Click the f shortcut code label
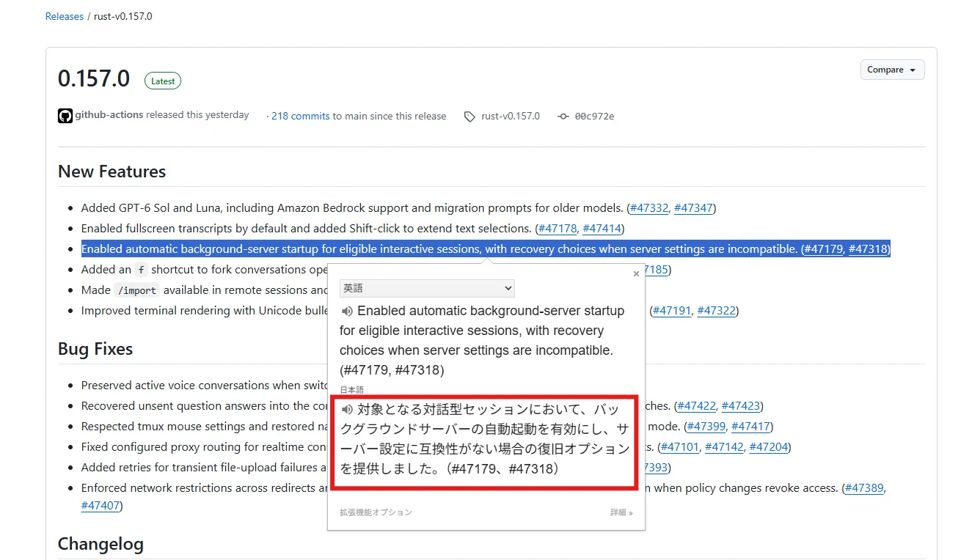The width and height of the screenshot is (972, 560). tap(142, 270)
